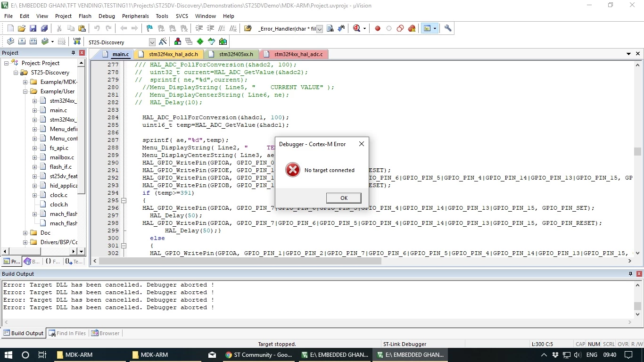
Task: Open Manage Run-Time Environment green diamond icon
Action: point(200,41)
